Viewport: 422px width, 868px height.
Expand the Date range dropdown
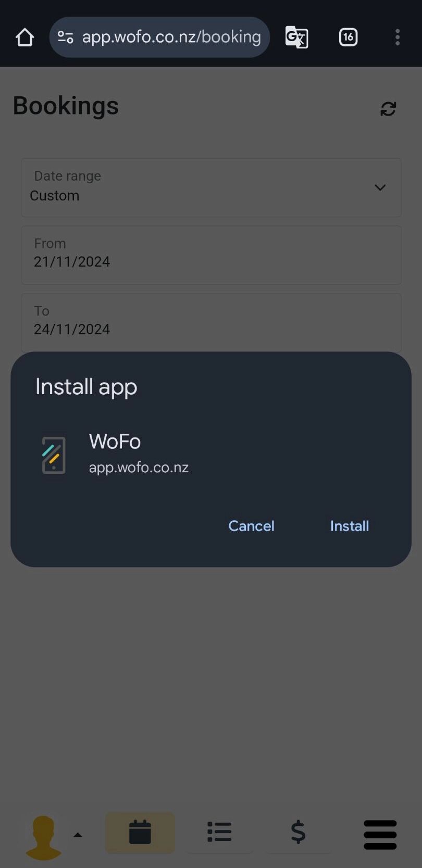click(x=211, y=187)
